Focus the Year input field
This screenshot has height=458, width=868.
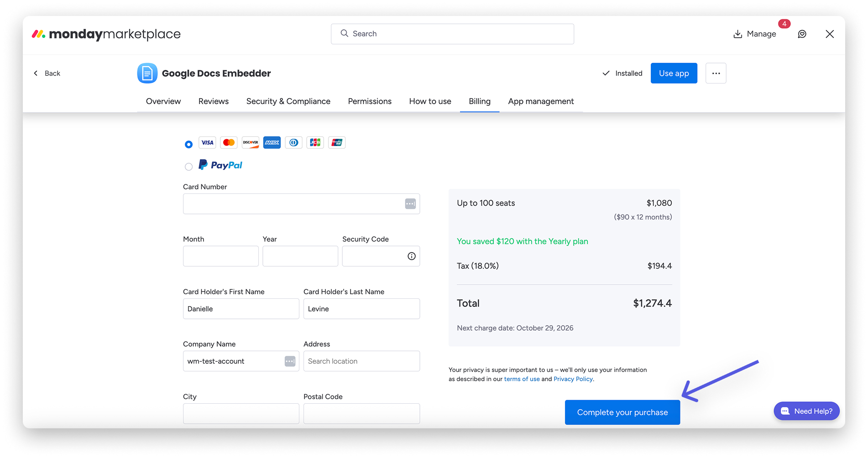(300, 256)
